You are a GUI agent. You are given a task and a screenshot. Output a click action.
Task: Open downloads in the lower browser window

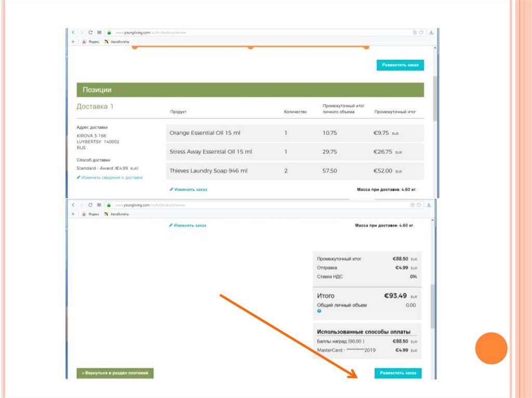point(429,205)
